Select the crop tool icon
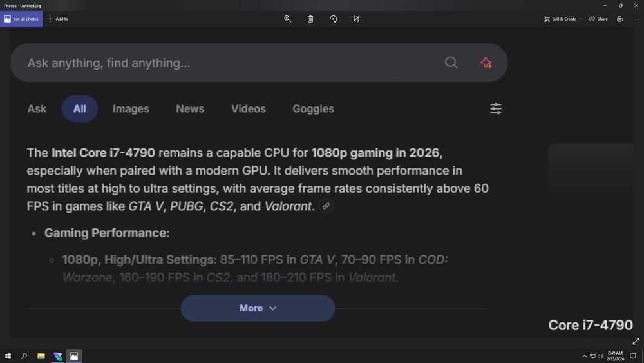 click(x=356, y=19)
